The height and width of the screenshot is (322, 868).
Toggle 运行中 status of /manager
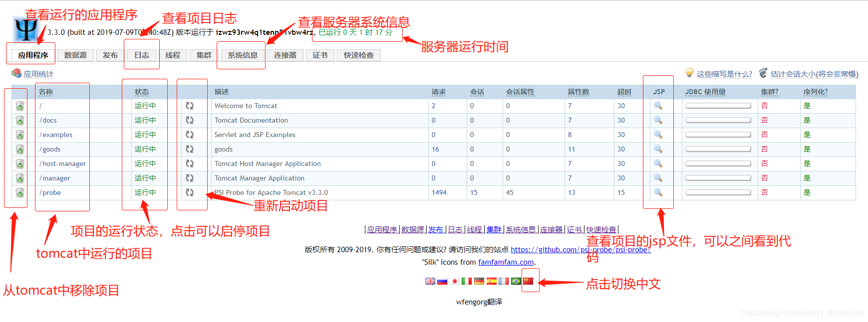point(145,178)
